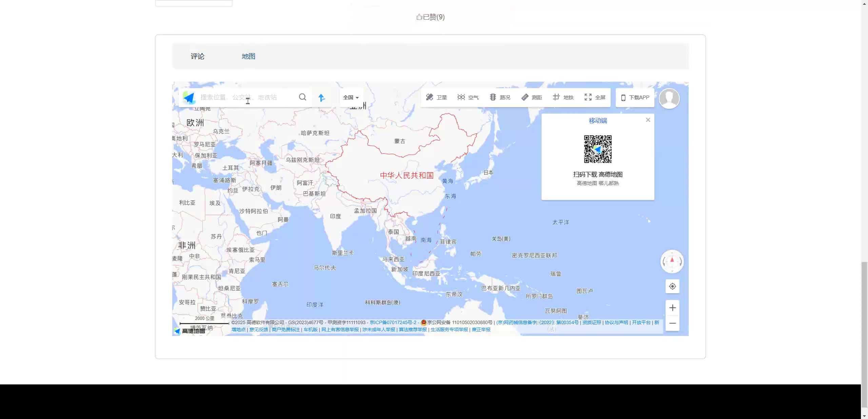This screenshot has height=419, width=868.
Task: Open the user avatar profile
Action: click(669, 98)
